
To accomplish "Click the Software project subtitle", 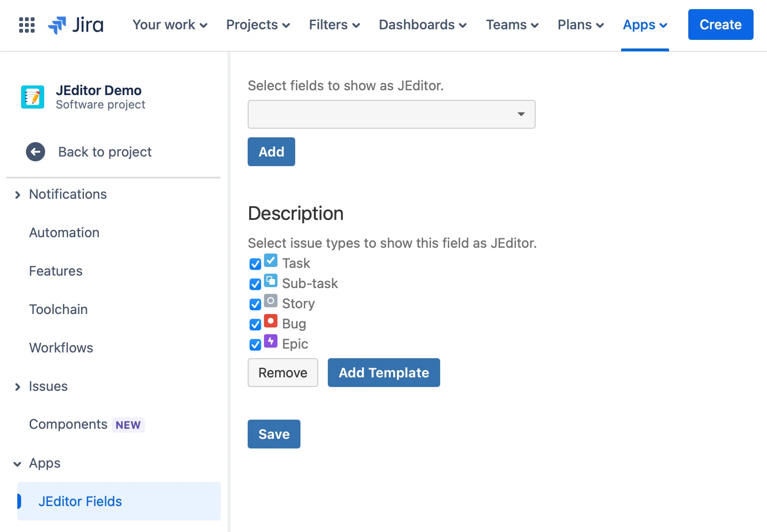I will pyautogui.click(x=100, y=105).
